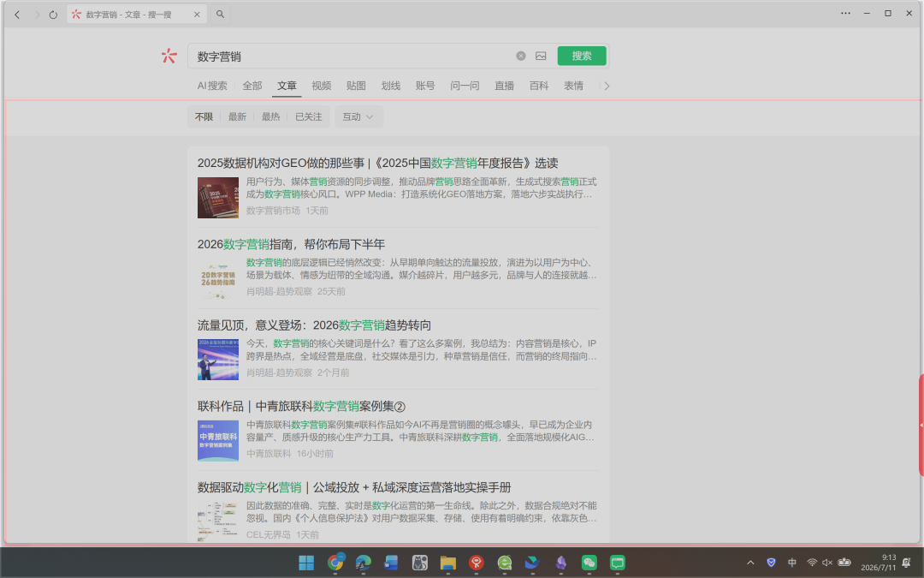
Task: Open the search icon next to the tab
Action: coord(220,15)
